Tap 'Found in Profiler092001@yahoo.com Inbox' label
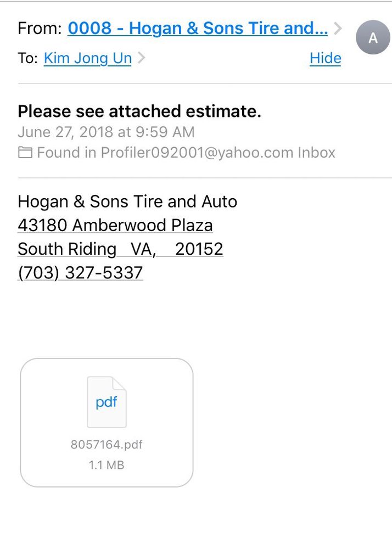The height and width of the screenshot is (549, 392). 186,153
